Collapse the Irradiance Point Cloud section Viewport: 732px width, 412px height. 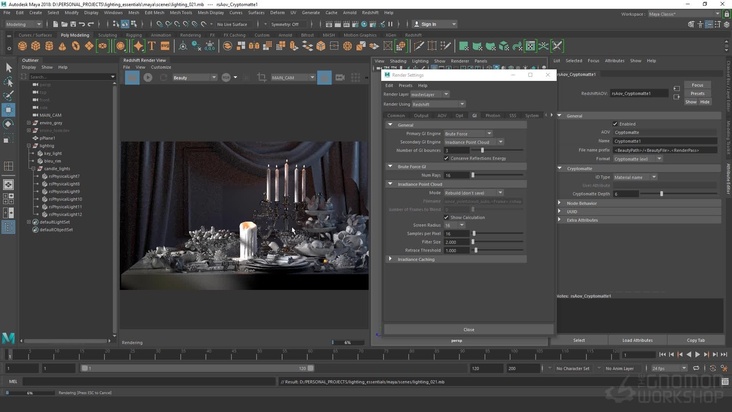(x=390, y=184)
